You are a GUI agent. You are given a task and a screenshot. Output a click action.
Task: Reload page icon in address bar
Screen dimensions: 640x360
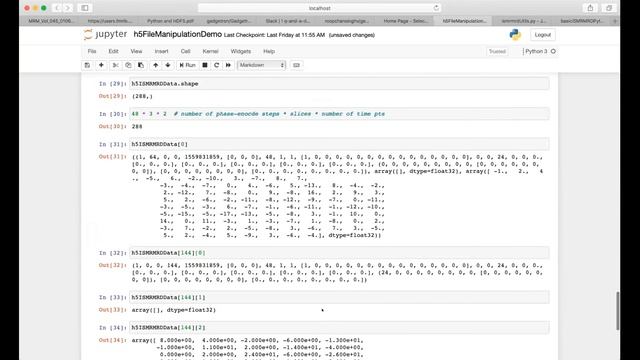(436, 8)
